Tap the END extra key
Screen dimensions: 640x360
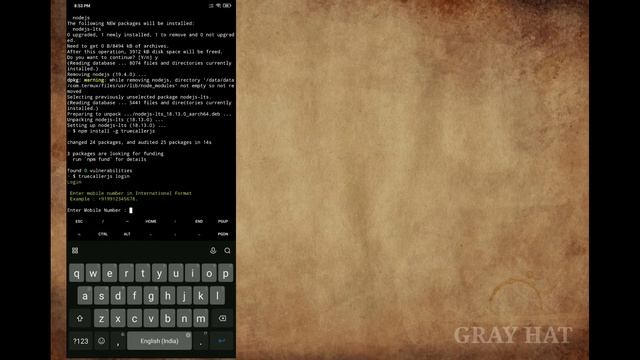tap(199, 221)
